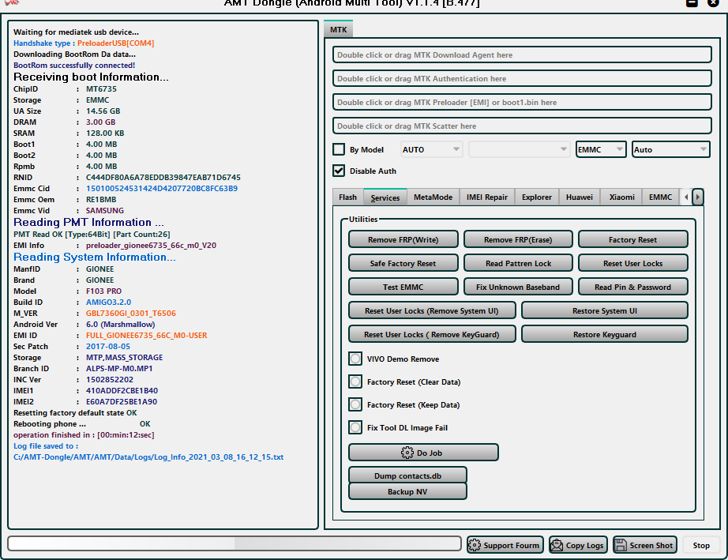Select Factory Reset (Clear Data) option

click(355, 381)
